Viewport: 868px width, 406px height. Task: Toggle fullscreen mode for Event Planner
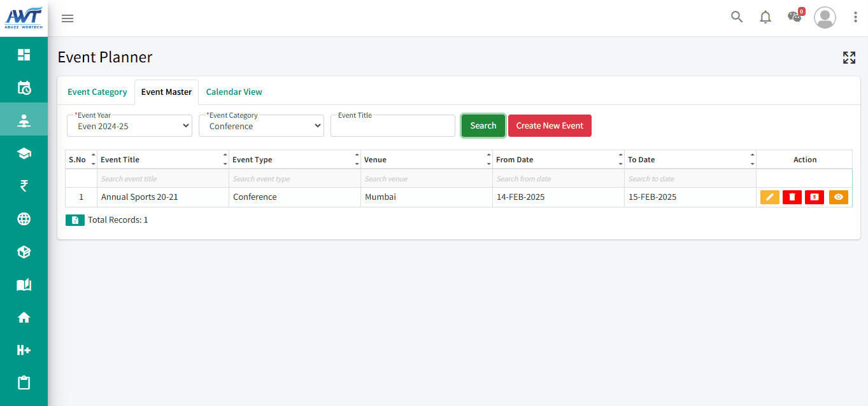[849, 58]
